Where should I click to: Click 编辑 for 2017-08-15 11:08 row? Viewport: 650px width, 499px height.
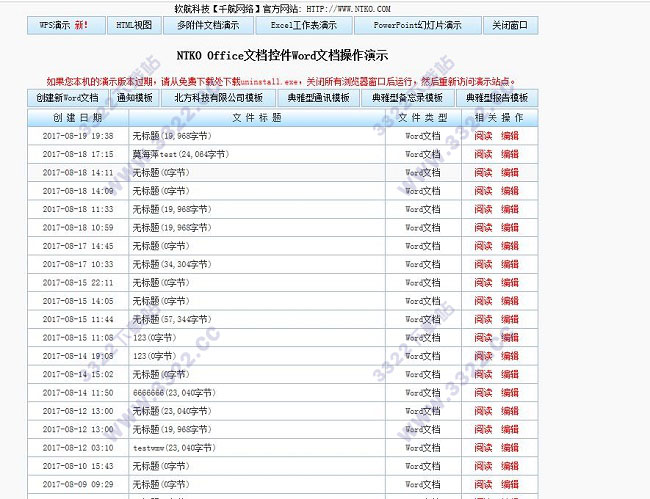coord(510,338)
